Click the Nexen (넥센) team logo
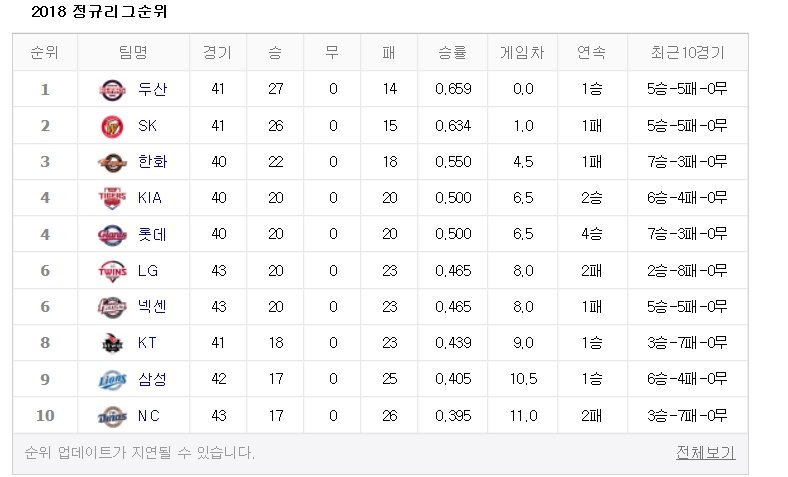Image resolution: width=788 pixels, height=477 pixels. 113,306
